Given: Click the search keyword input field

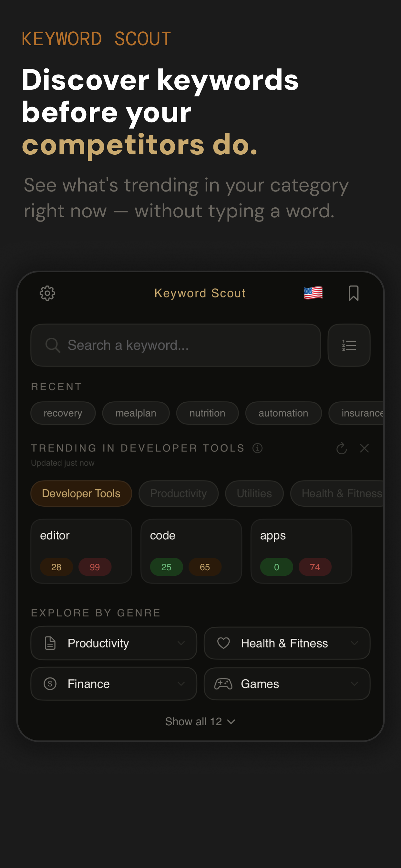Looking at the screenshot, I should click(x=175, y=345).
